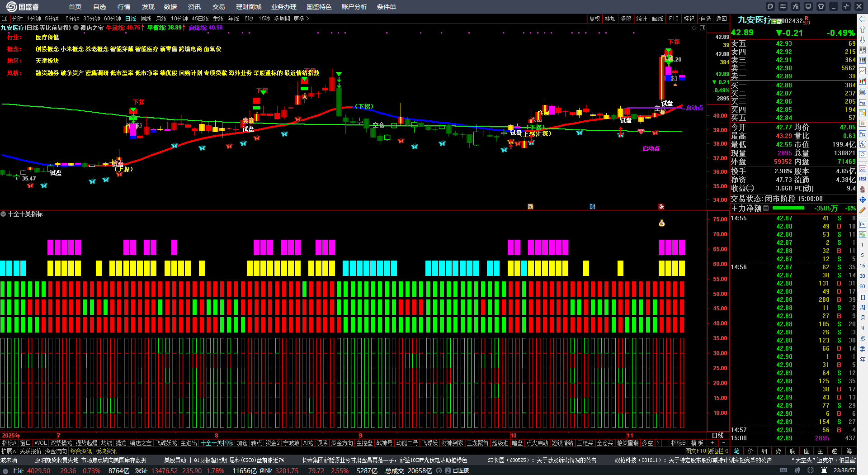This screenshot has width=868, height=475.
Task: Click the 主力净额 green progress bar
Action: pyautogui.click(x=788, y=208)
